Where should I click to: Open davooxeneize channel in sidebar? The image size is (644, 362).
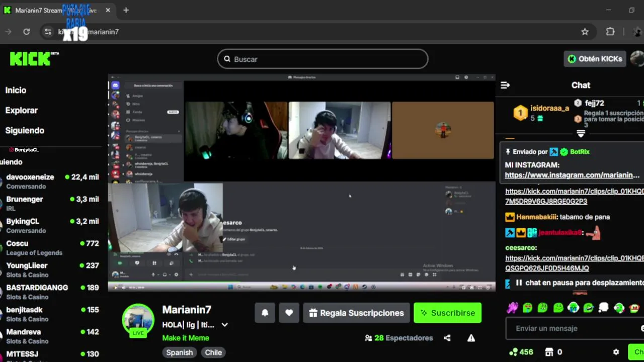point(50,181)
